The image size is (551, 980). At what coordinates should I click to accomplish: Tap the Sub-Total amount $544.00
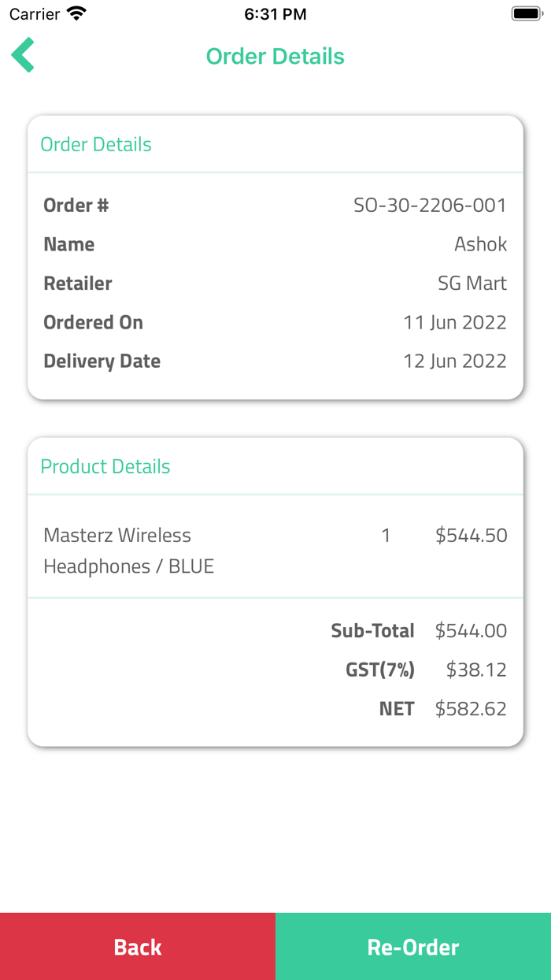click(x=471, y=631)
